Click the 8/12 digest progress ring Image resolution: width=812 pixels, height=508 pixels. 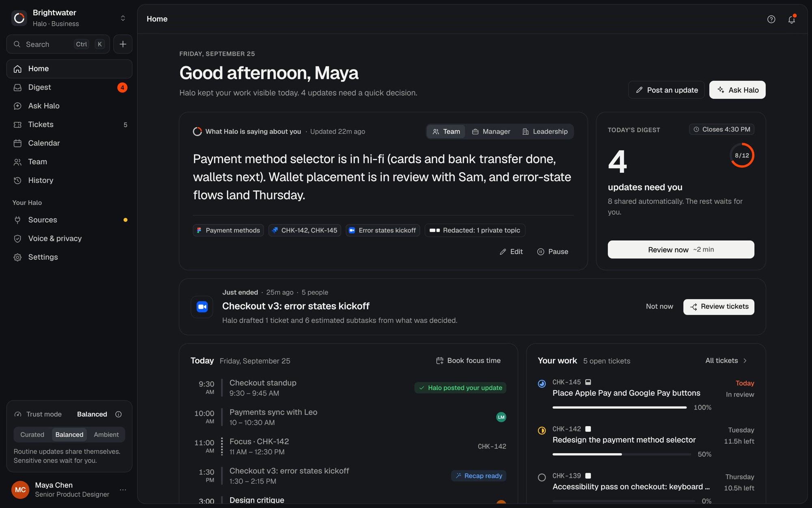742,155
